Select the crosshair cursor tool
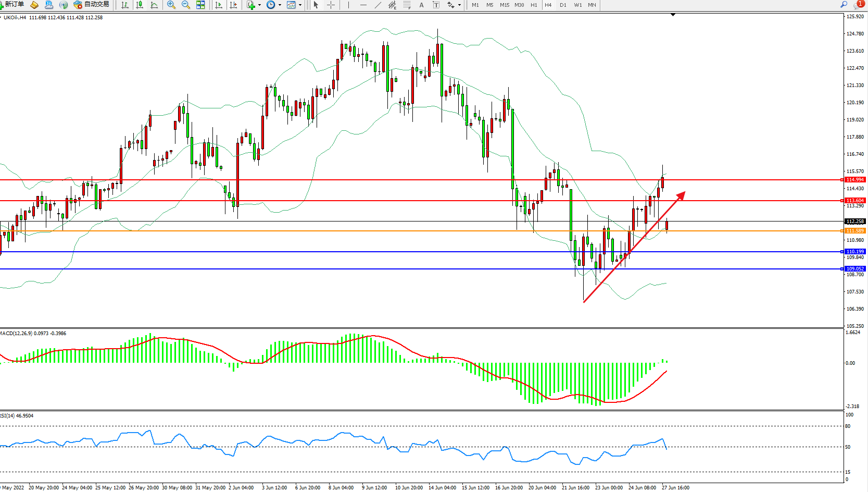 point(331,5)
